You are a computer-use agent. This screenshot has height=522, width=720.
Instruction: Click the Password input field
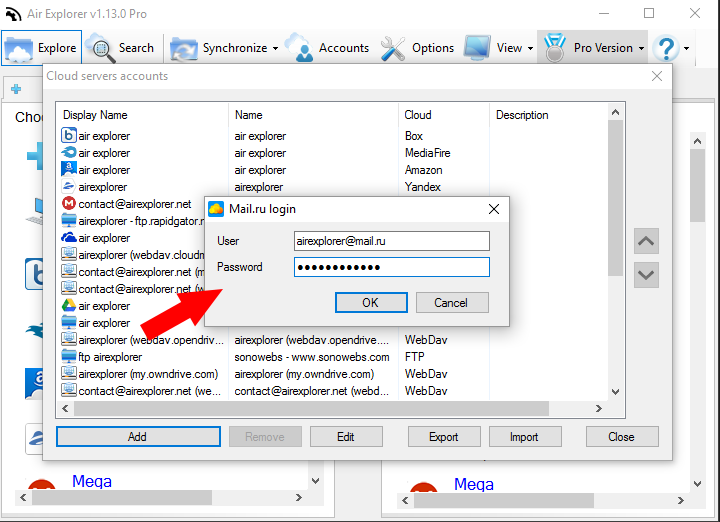point(392,267)
